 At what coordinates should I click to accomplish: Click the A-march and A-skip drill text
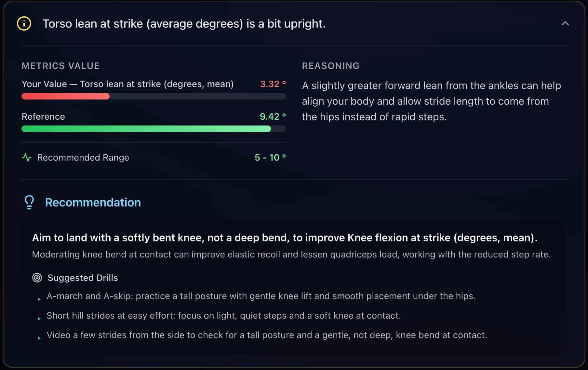[x=261, y=296]
